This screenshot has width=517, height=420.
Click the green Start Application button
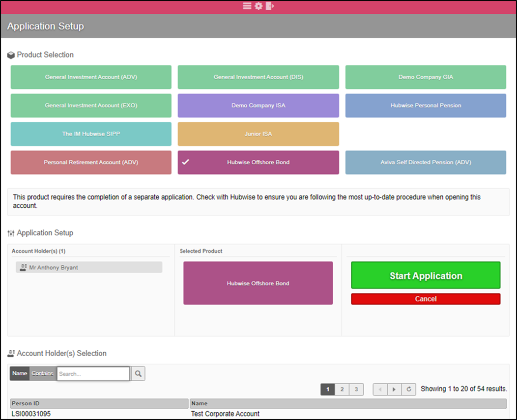tap(426, 275)
